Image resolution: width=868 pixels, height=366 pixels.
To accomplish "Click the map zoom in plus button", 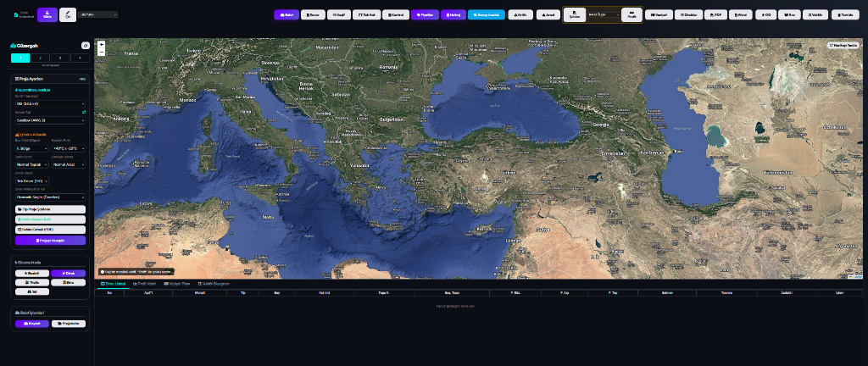I will [102, 44].
